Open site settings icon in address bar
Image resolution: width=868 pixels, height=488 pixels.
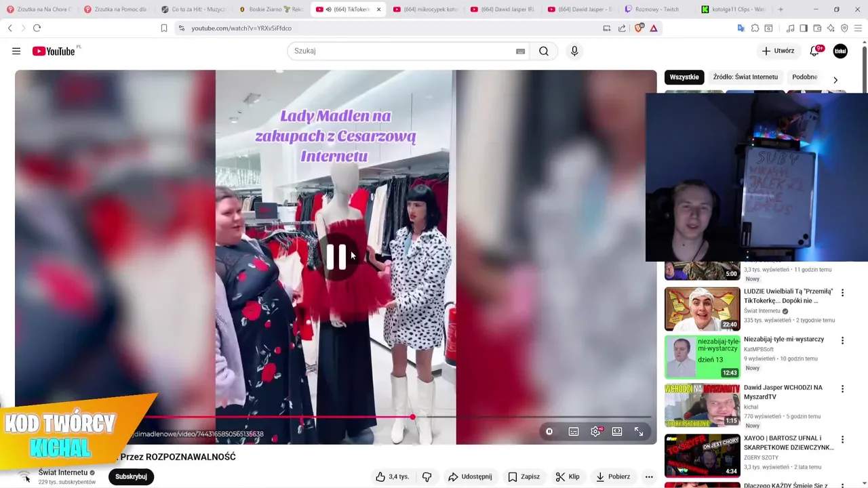[x=181, y=28]
